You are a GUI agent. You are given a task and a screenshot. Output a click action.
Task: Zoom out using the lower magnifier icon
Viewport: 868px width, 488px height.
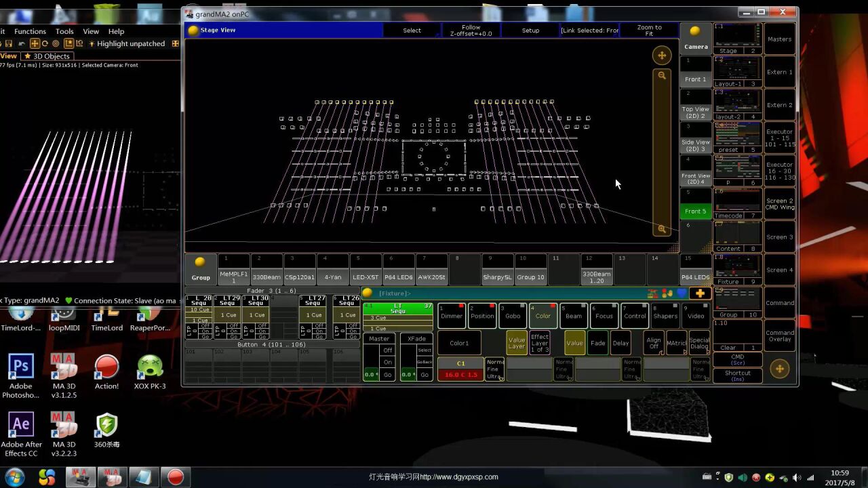pyautogui.click(x=662, y=229)
